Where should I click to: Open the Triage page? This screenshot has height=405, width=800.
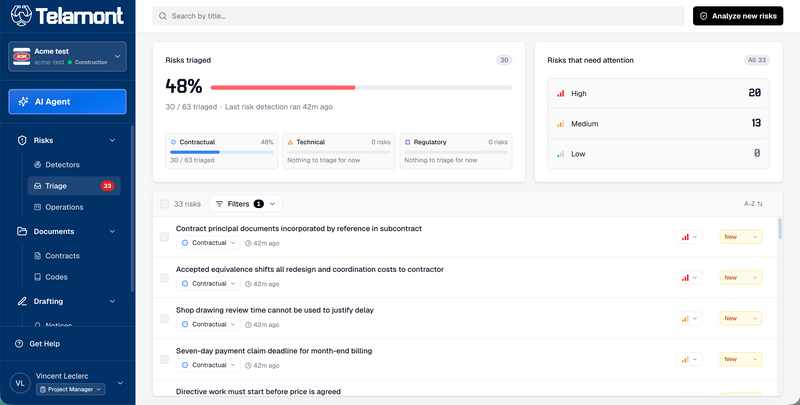[74, 186]
